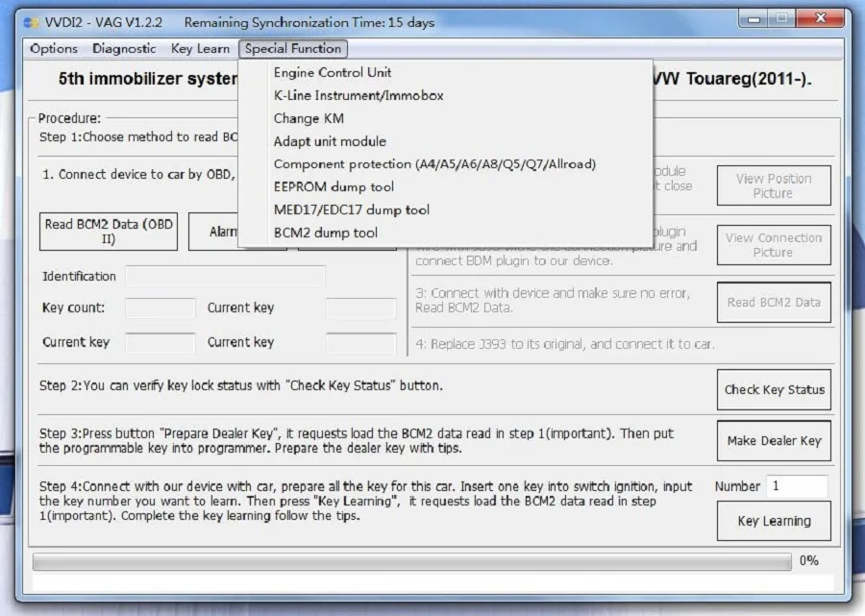Click '5th immobilizer system' heading text

click(148, 79)
